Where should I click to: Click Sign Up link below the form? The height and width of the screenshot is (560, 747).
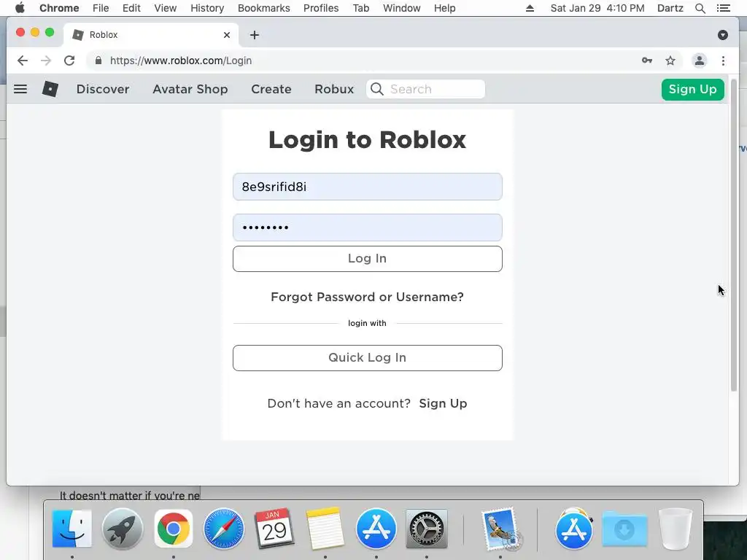(443, 403)
